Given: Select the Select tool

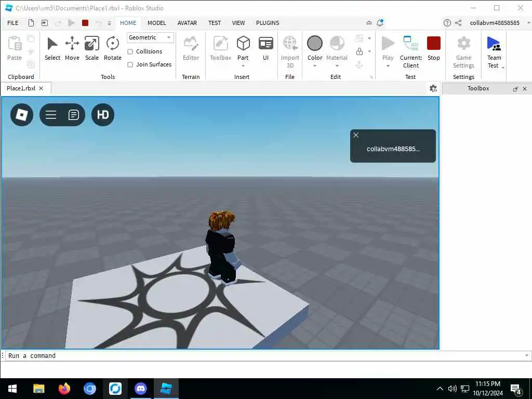Looking at the screenshot, I should [52, 48].
